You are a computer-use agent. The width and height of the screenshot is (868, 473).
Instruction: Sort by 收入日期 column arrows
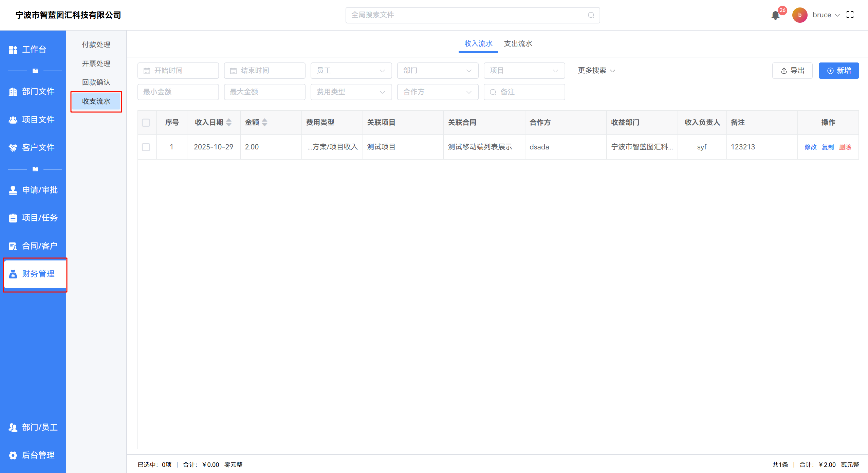229,122
